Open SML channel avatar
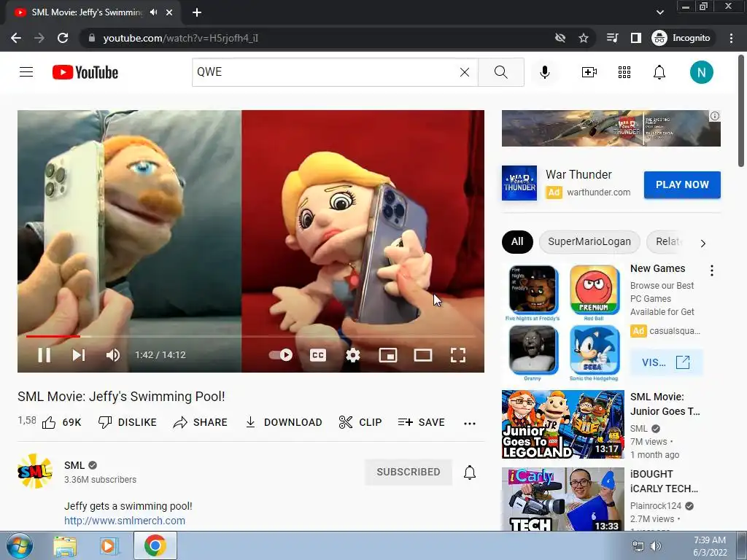This screenshot has width=747, height=560. click(35, 472)
